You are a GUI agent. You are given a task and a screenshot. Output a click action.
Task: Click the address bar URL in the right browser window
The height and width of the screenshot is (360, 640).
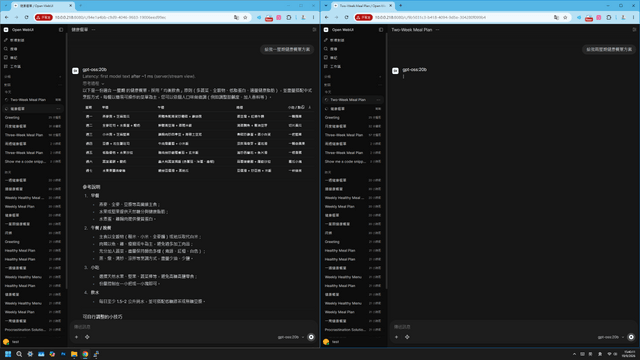pyautogui.click(x=430, y=18)
